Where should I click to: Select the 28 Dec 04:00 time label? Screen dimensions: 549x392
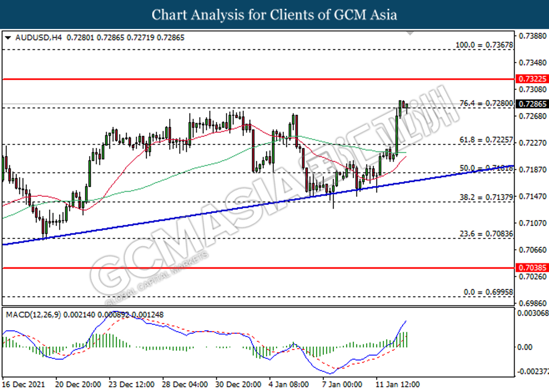[185, 385]
